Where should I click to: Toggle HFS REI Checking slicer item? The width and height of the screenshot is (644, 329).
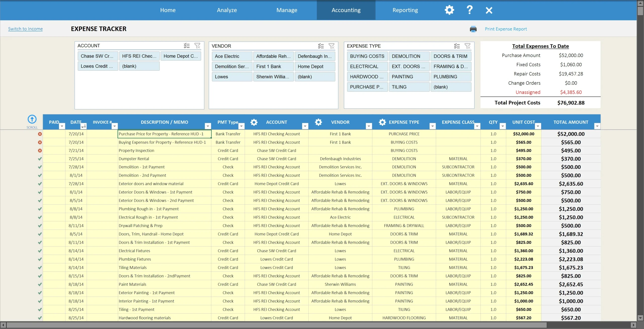coord(139,56)
